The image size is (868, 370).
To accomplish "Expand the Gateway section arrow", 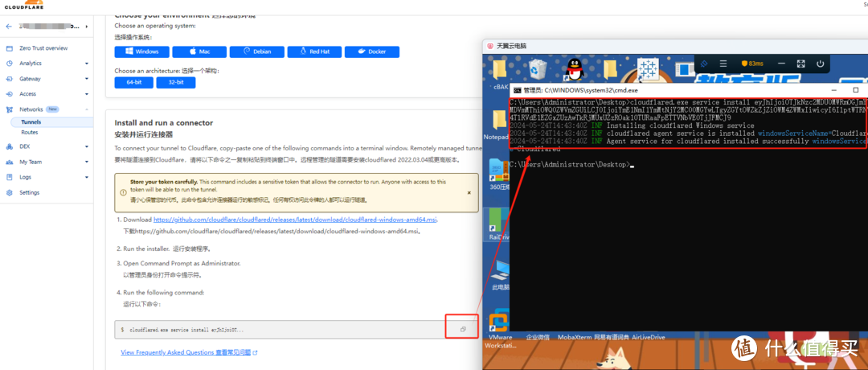I will point(86,79).
